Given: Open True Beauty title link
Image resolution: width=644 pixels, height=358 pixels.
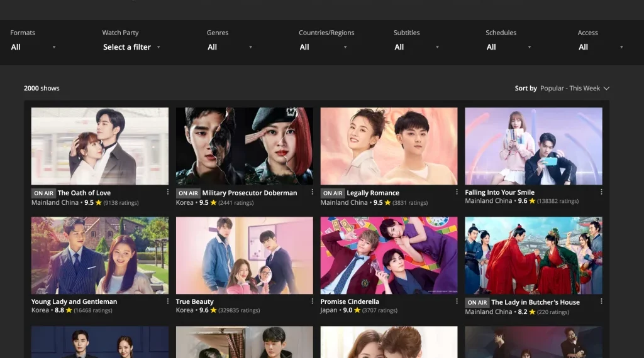Looking at the screenshot, I should click(x=195, y=301).
